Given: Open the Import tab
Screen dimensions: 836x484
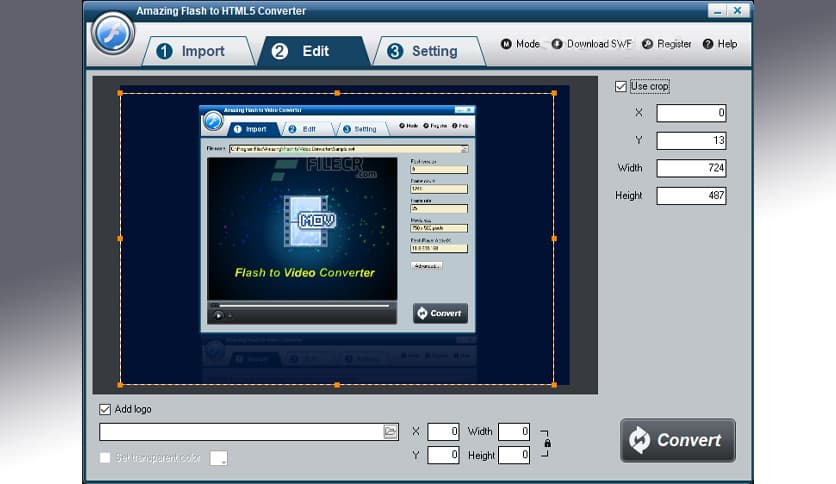Looking at the screenshot, I should 198,51.
